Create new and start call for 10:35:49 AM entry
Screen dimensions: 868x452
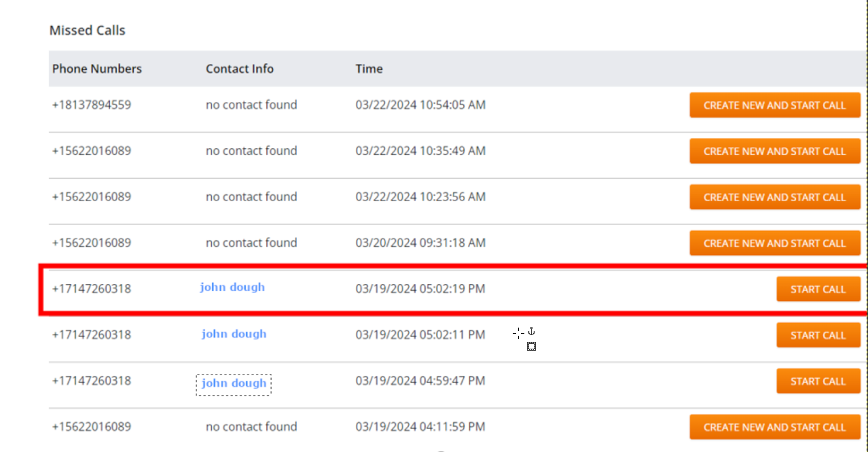[x=774, y=152]
